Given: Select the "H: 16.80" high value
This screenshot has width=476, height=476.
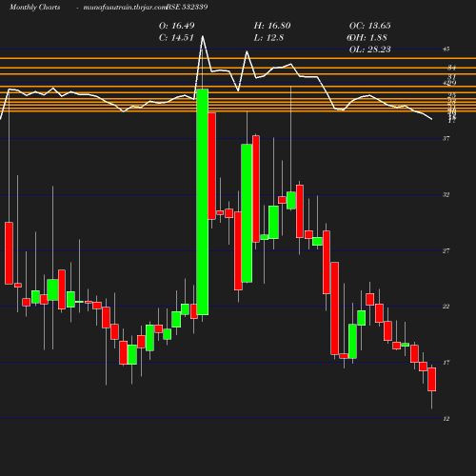Looking at the screenshot, I should 272,26.
